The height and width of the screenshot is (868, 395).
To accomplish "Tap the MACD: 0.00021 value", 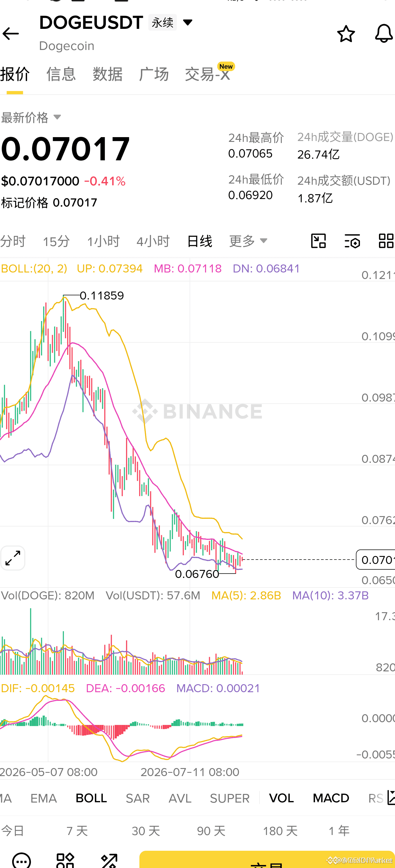I will (x=218, y=688).
